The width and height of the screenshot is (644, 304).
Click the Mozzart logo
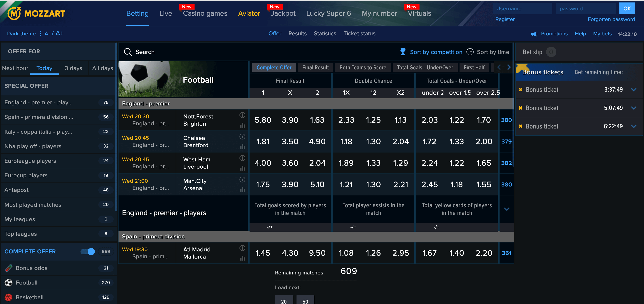click(x=36, y=13)
